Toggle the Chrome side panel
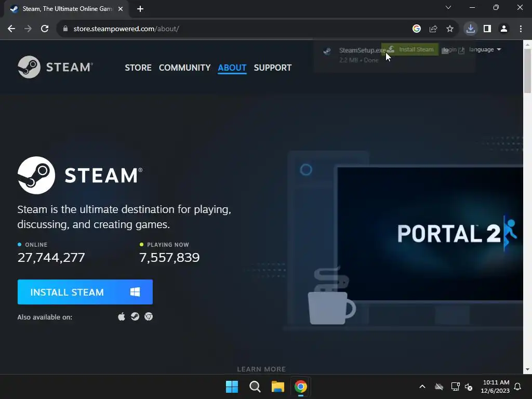The width and height of the screenshot is (532, 399). [487, 29]
